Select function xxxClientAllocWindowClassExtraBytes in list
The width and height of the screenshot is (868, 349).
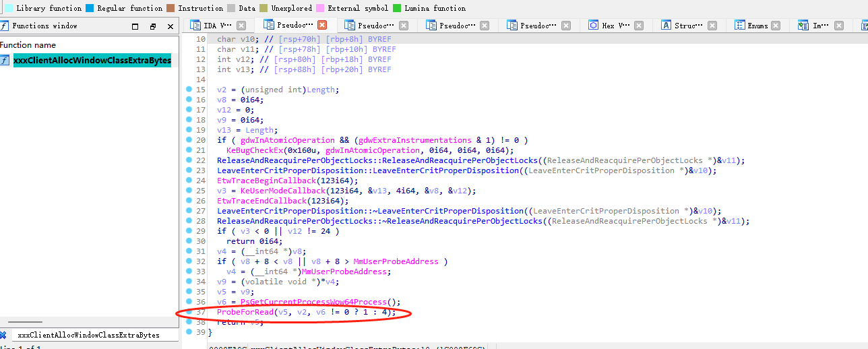[x=92, y=61]
